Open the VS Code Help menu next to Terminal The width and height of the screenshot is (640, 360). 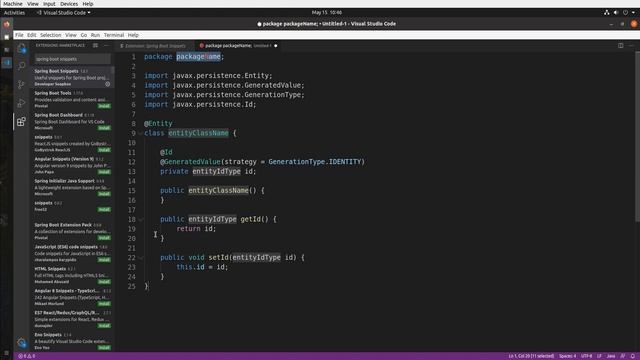(x=133, y=35)
